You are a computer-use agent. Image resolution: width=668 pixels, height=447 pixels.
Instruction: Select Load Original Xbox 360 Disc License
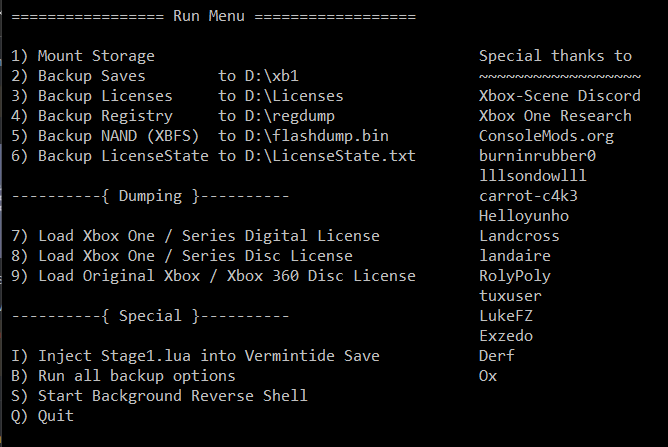tap(213, 277)
